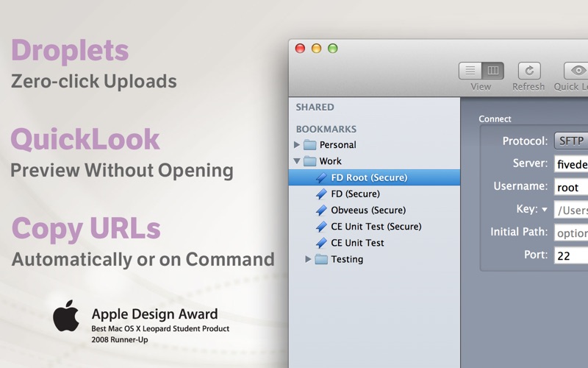Switch to column view mode

pyautogui.click(x=492, y=71)
